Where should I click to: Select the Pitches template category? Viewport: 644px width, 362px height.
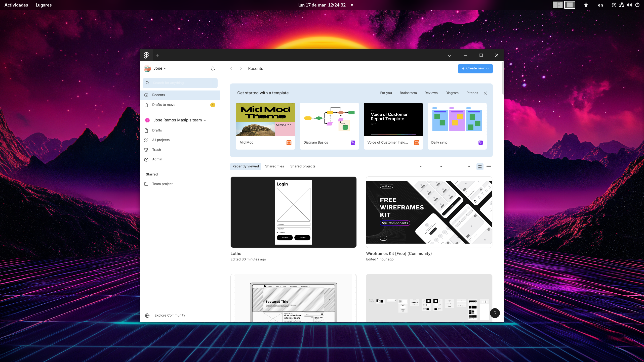coord(472,93)
